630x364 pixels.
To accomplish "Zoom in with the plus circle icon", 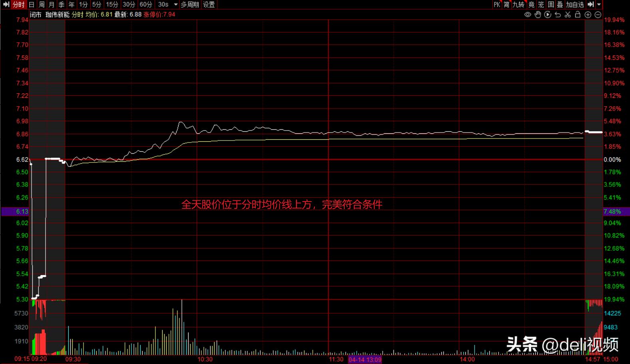I will (588, 15).
